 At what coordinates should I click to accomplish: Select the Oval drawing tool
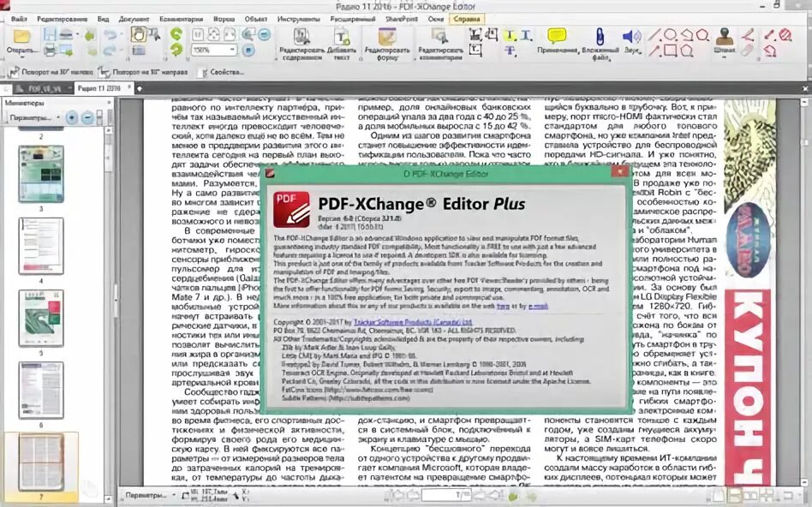(x=670, y=35)
